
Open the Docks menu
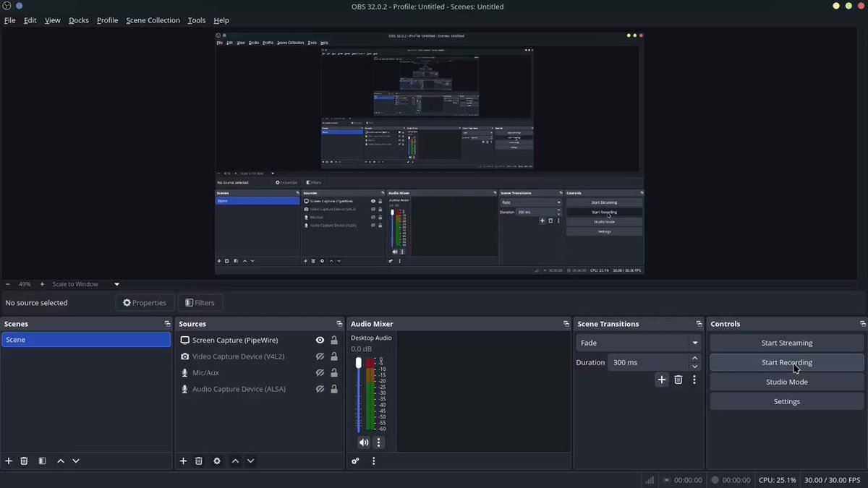(79, 20)
